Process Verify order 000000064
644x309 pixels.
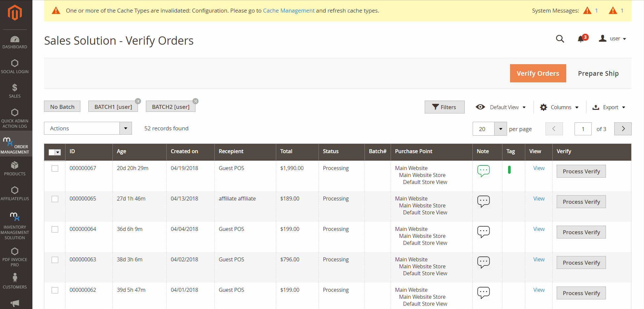click(581, 232)
